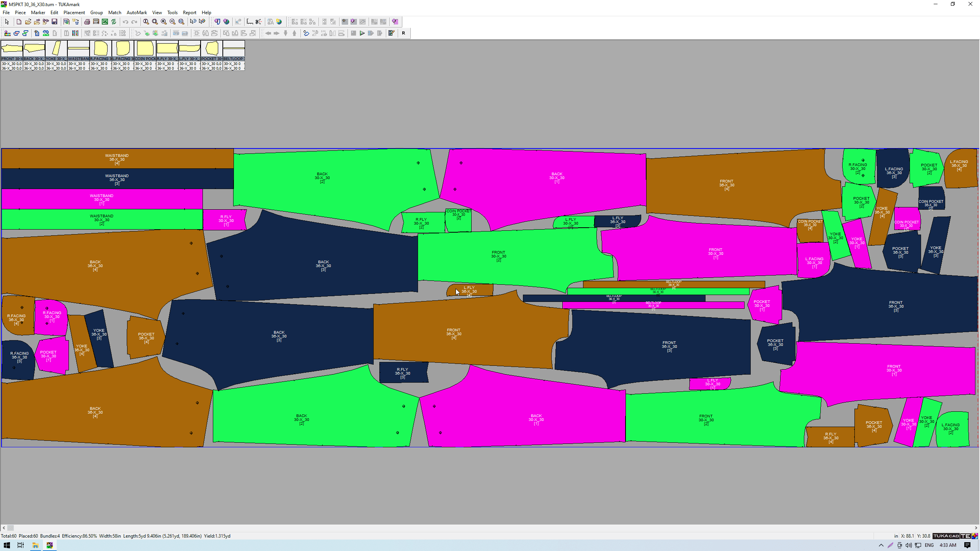Click the horizontal scrollbar right arrow
Screen dimensions: 980x551
pyautogui.click(x=976, y=528)
